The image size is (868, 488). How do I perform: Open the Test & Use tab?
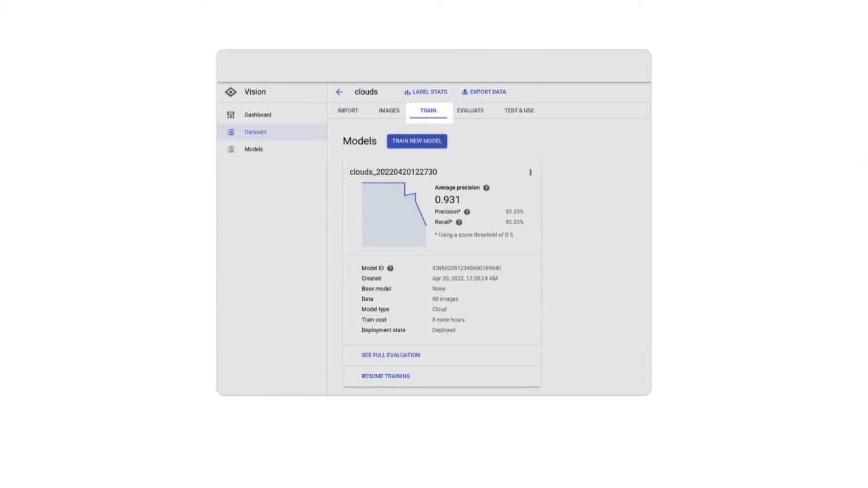point(519,110)
